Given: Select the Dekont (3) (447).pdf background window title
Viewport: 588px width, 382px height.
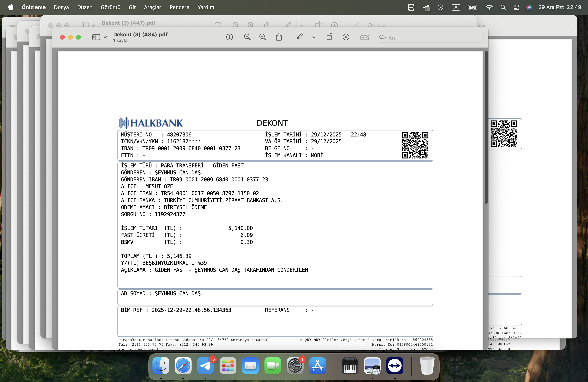Looking at the screenshot, I should tap(128, 23).
